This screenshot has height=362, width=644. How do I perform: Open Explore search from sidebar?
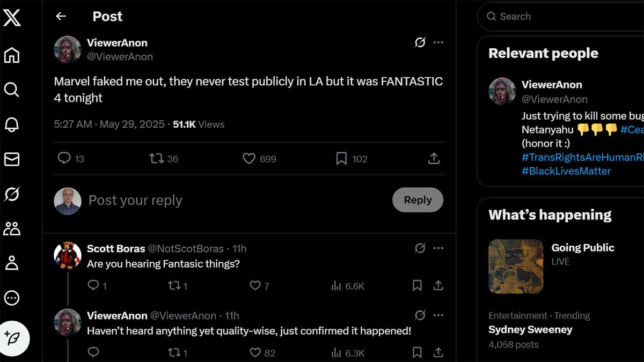tap(12, 90)
